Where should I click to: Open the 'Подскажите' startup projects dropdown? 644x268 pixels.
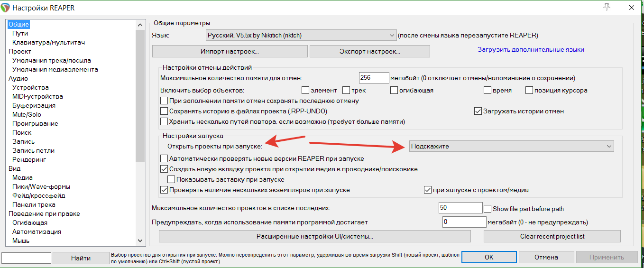511,146
